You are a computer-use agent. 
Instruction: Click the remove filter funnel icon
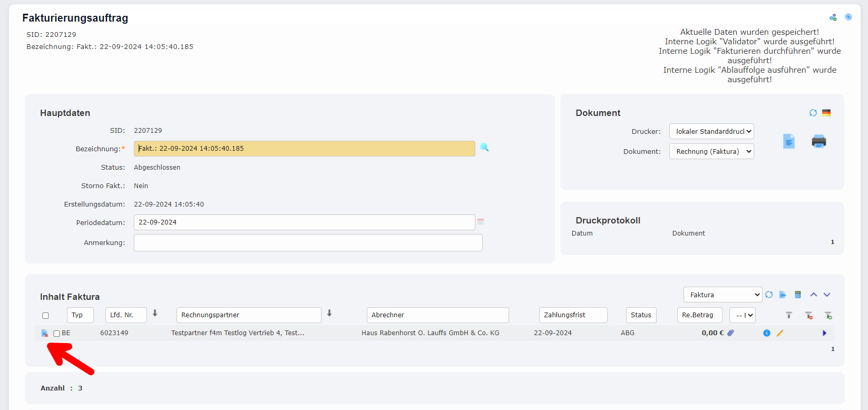point(808,315)
